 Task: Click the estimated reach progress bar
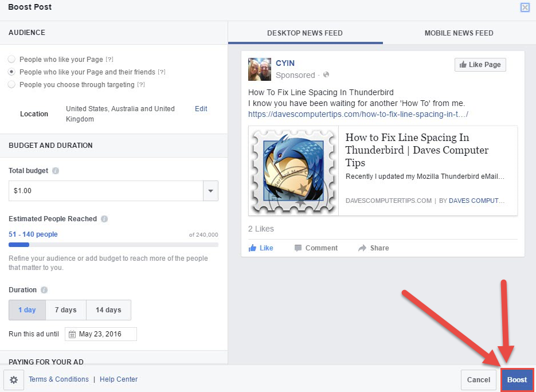click(x=114, y=245)
